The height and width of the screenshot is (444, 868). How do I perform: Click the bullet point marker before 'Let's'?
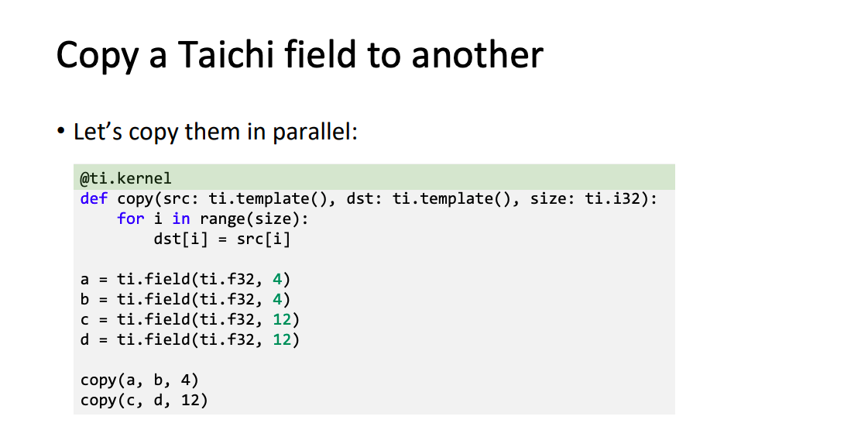coord(60,132)
